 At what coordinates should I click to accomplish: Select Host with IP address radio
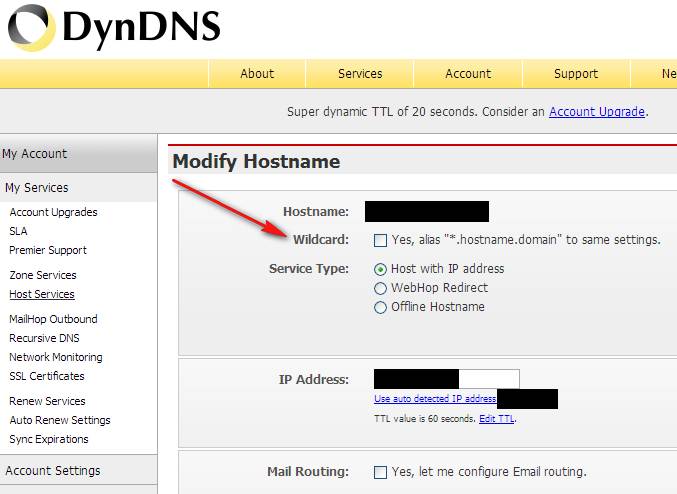(x=380, y=269)
